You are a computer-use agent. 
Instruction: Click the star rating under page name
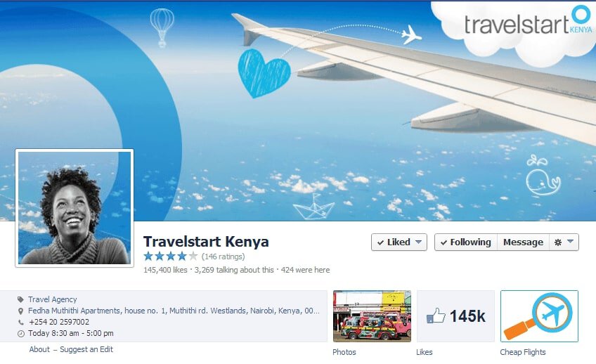(x=171, y=256)
